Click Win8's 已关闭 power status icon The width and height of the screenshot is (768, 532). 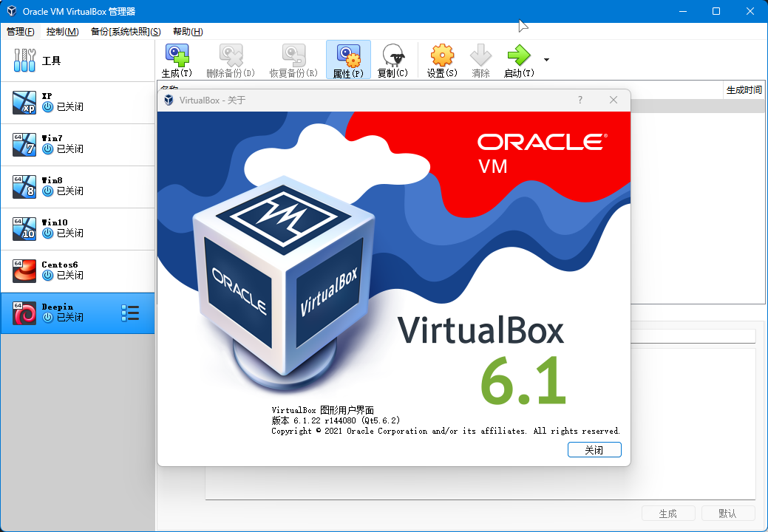pyautogui.click(x=47, y=191)
